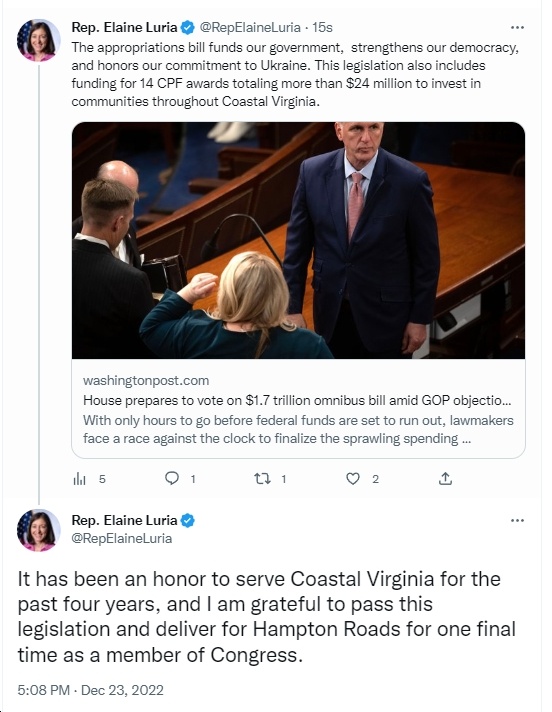Click verified badge beside first Rep. Elaine Luria
This screenshot has width=552, height=712.
(x=187, y=28)
